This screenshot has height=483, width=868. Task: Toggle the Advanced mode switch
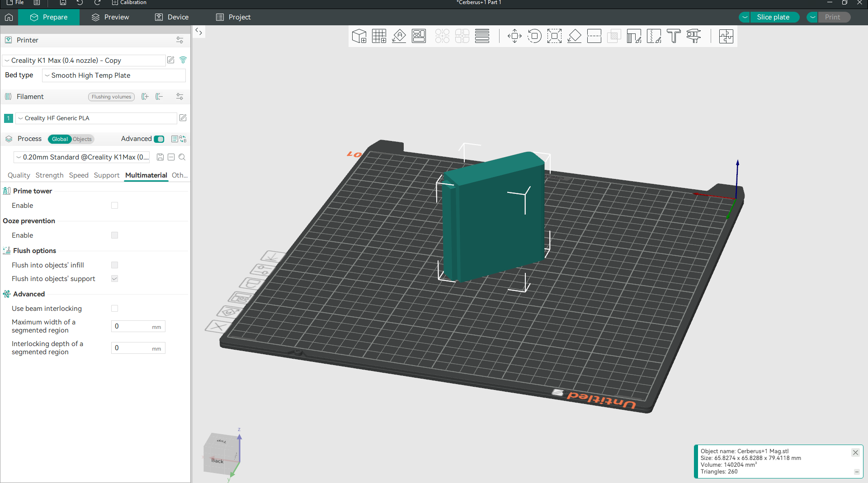[159, 139]
